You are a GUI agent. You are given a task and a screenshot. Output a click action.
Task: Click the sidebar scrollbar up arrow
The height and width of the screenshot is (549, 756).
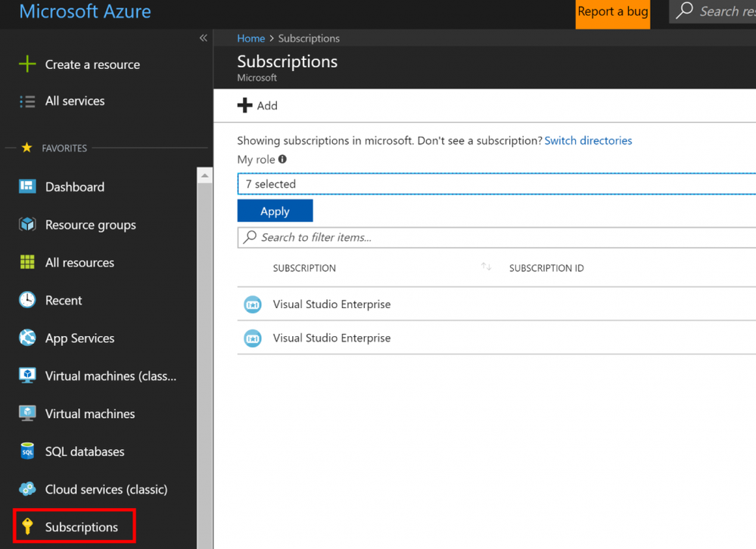[x=204, y=176]
